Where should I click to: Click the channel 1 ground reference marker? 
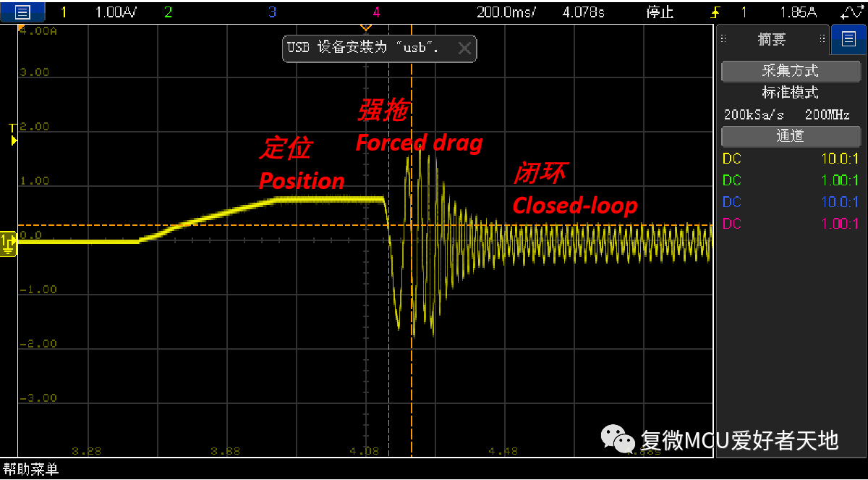(8, 243)
